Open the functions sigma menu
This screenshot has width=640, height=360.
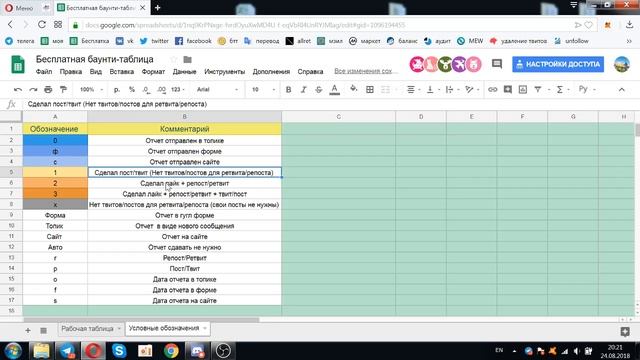[562, 89]
